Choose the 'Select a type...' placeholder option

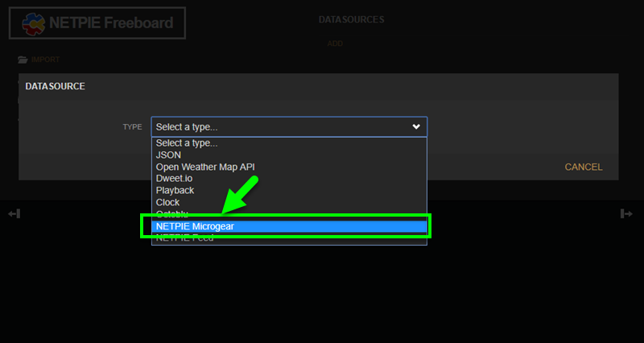click(x=289, y=143)
